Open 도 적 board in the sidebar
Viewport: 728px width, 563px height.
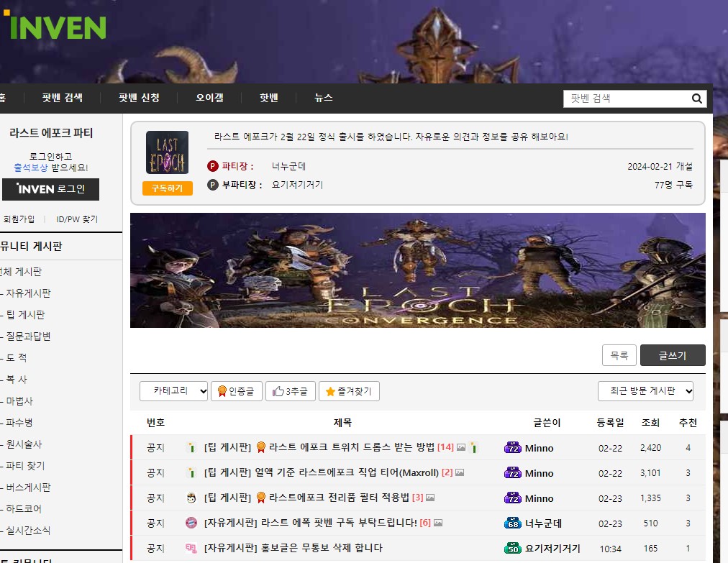pos(17,357)
